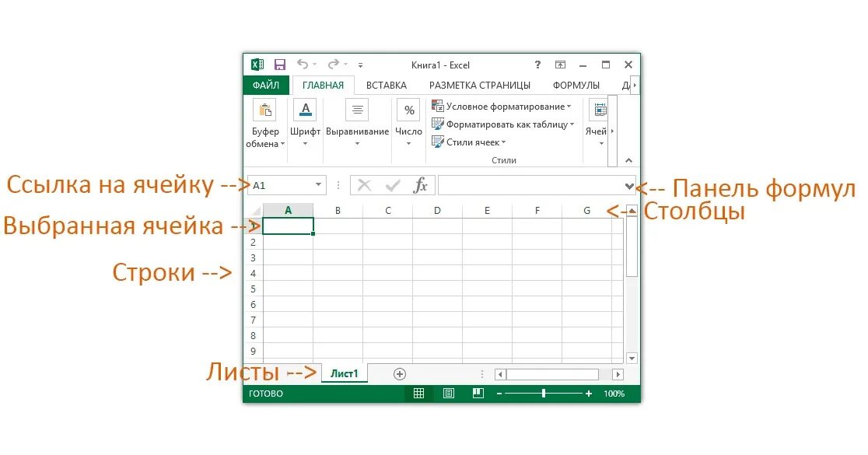Switch to Page Layout view
The height and width of the screenshot is (455, 868).
pyautogui.click(x=449, y=393)
